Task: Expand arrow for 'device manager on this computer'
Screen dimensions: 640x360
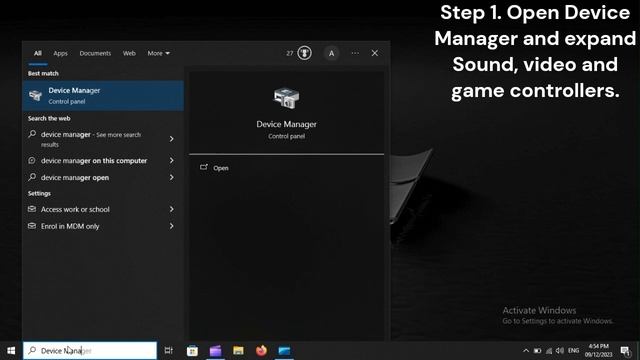Action: tap(172, 160)
